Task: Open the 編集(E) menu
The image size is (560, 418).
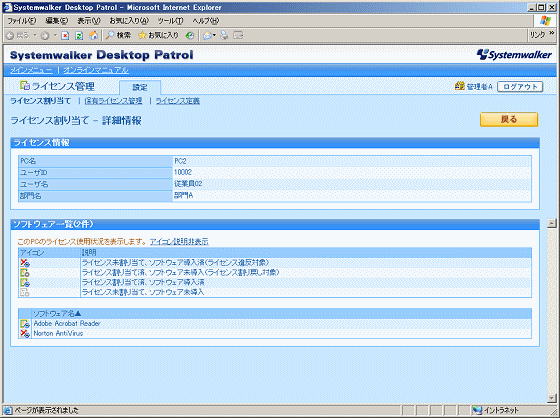Action: 56,21
